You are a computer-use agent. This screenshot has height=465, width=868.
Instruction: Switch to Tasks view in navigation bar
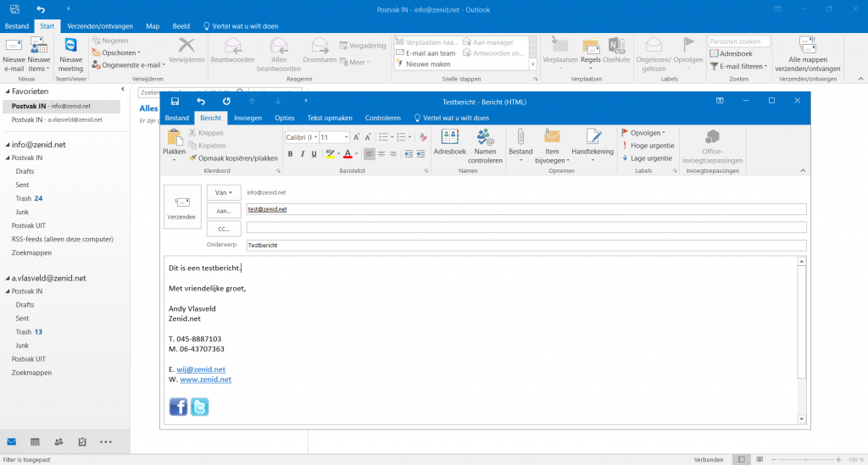pyautogui.click(x=82, y=442)
